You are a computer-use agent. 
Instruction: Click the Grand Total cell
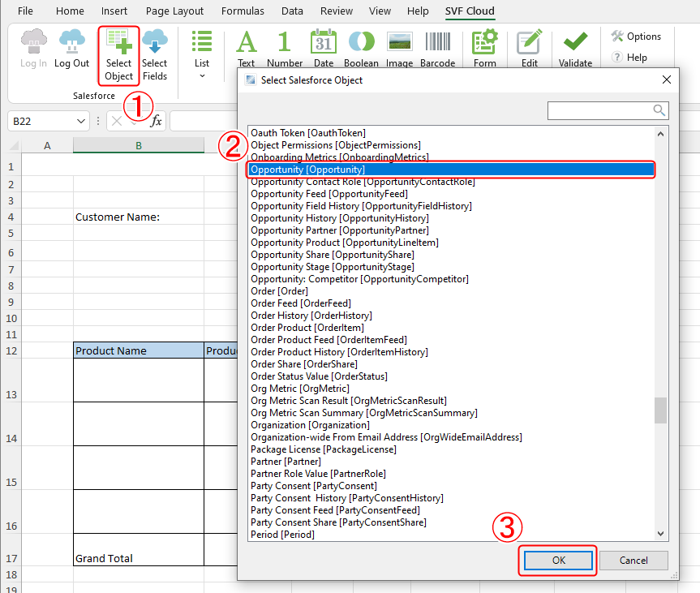pyautogui.click(x=139, y=550)
